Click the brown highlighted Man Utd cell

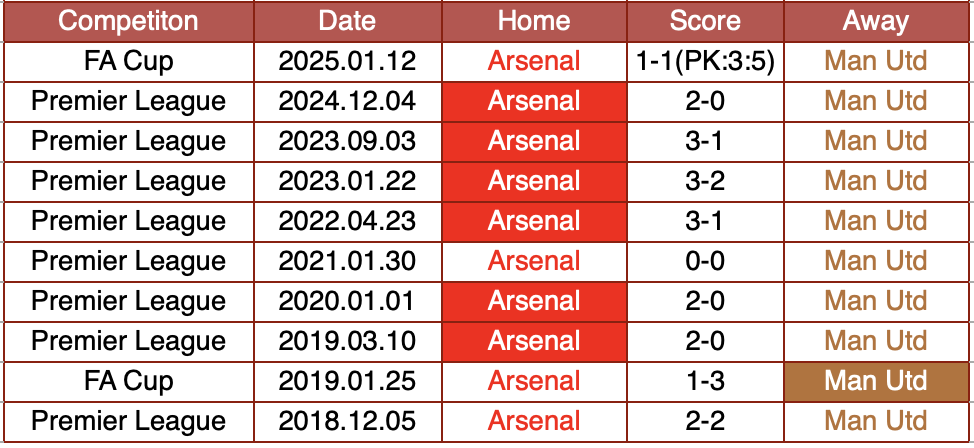coord(876,381)
